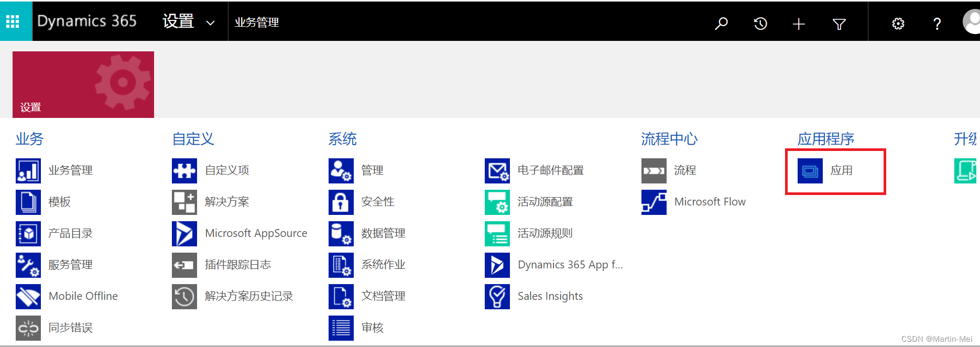Click the help question mark icon
The image size is (980, 347).
tap(937, 24)
